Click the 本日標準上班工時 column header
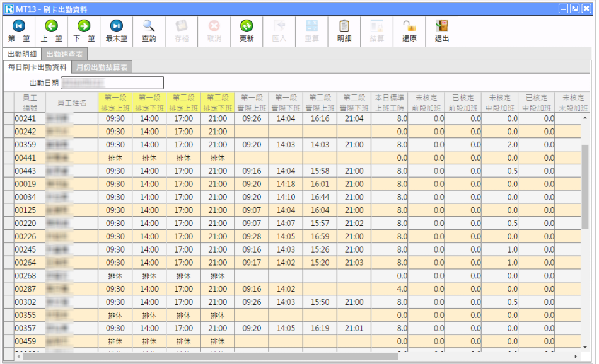 click(x=389, y=103)
